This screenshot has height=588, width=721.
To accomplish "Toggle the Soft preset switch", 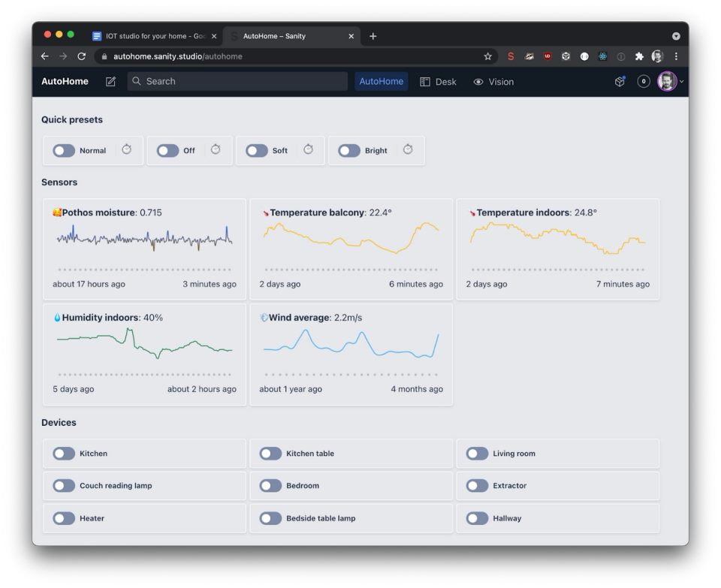I will coord(257,151).
